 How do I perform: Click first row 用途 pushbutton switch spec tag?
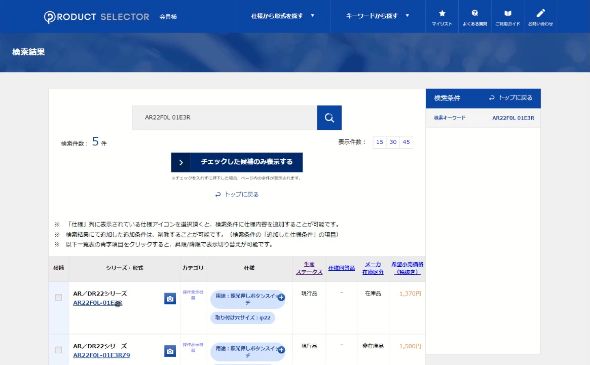(x=248, y=299)
